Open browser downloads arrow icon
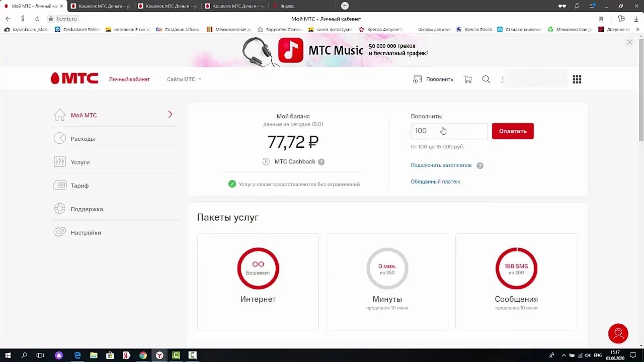The width and height of the screenshot is (644, 362). (635, 19)
